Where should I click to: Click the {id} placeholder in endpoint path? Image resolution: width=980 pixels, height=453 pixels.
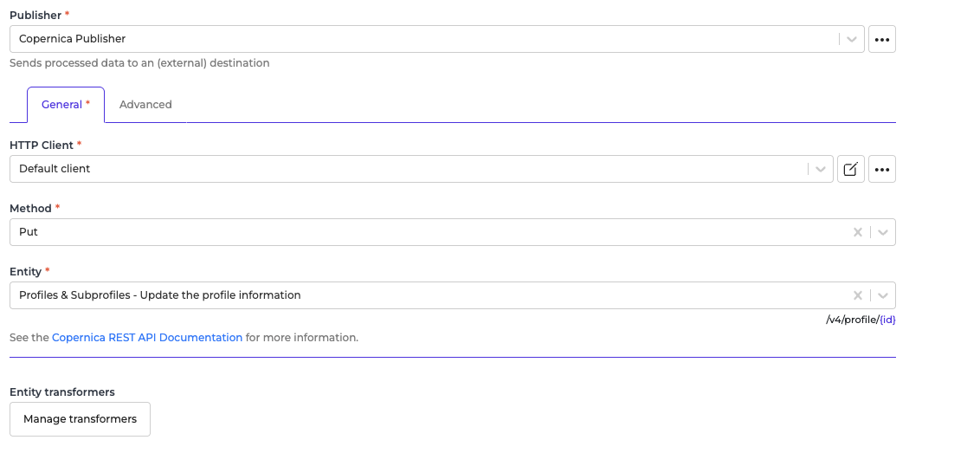click(x=887, y=320)
